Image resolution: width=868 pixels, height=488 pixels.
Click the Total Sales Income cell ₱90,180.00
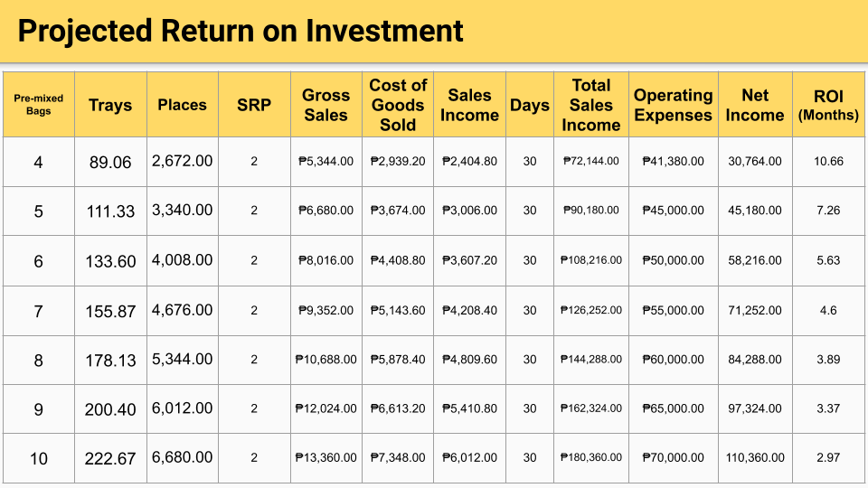[x=591, y=211]
